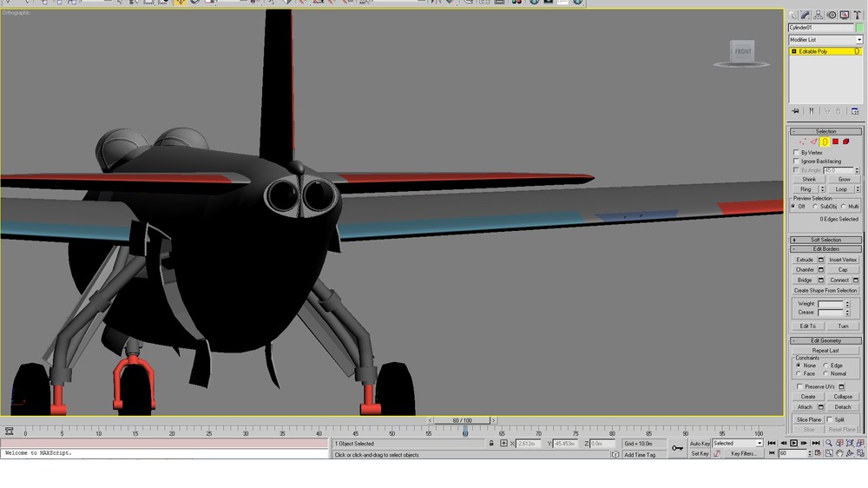Collapse the Edit Geometry rollout
The image size is (868, 488).
(x=825, y=340)
